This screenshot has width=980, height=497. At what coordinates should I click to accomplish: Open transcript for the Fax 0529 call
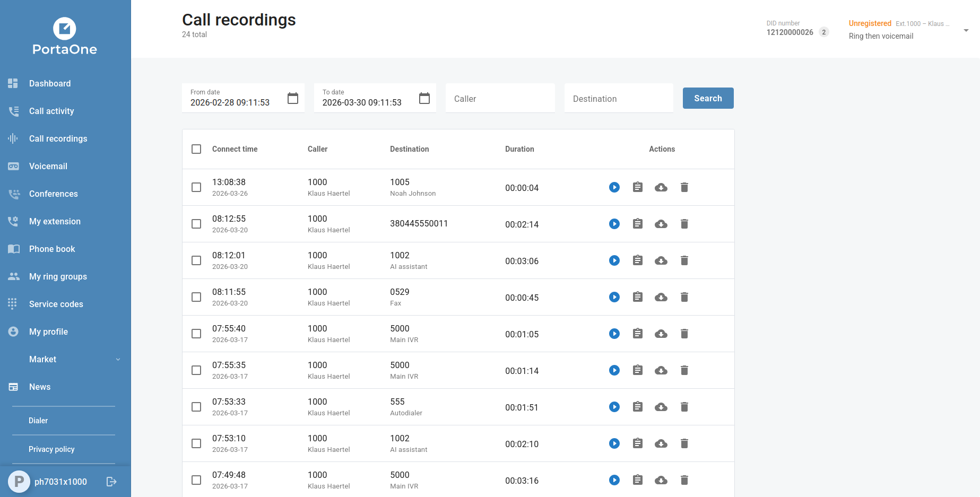[x=637, y=297]
